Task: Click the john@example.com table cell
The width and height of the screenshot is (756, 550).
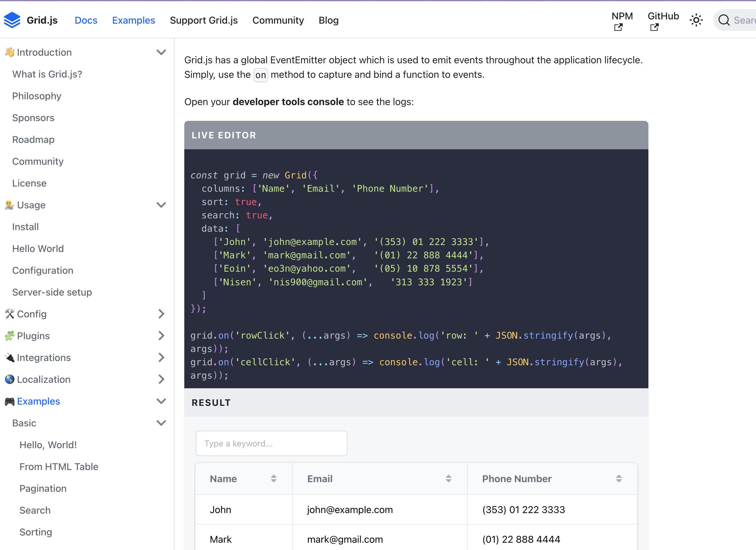Action: click(x=350, y=510)
